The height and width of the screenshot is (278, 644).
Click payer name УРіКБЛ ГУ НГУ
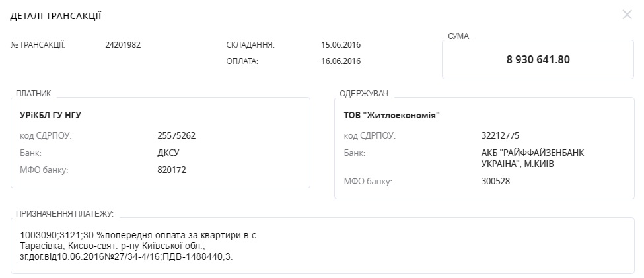point(51,115)
